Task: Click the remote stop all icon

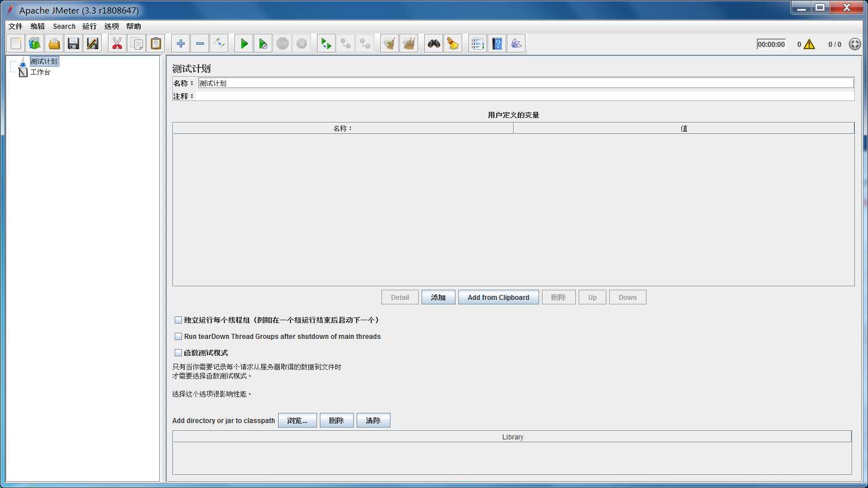Action: pyautogui.click(x=345, y=43)
